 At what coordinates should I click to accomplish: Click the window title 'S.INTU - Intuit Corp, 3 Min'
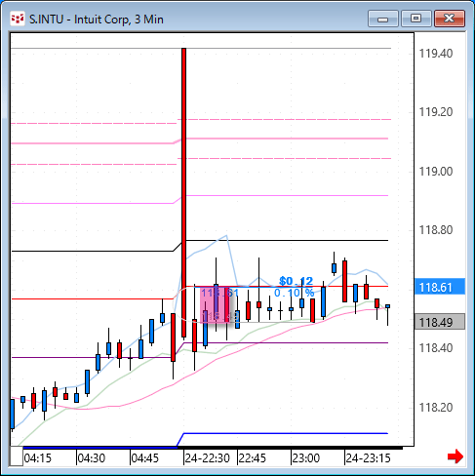click(97, 20)
